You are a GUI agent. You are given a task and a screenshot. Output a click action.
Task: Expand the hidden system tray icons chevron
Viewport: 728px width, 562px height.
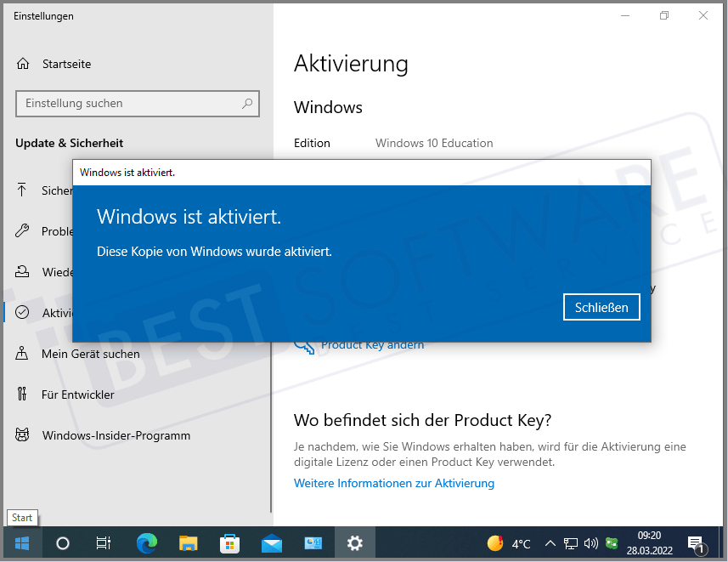click(x=550, y=543)
